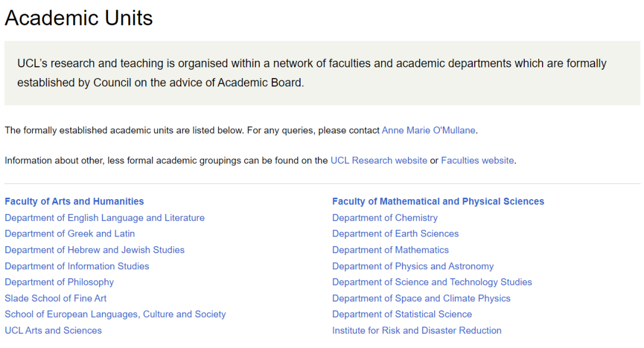Go to Department of Chemistry

pyautogui.click(x=385, y=218)
